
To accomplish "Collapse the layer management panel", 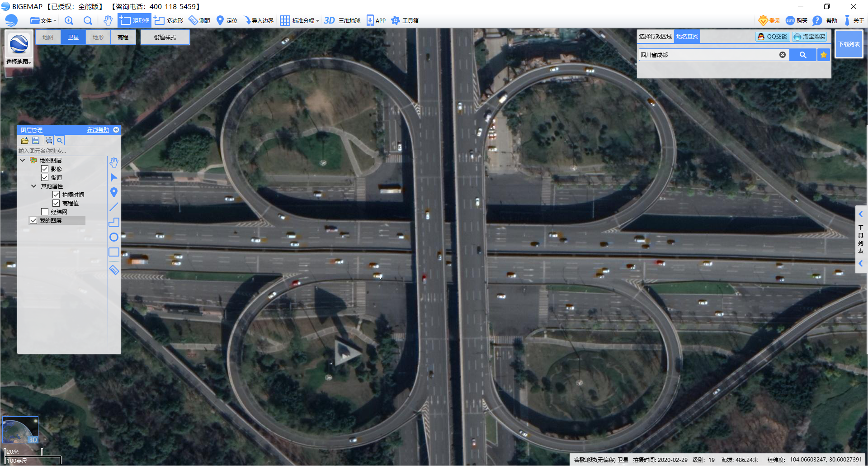I will 116,130.
